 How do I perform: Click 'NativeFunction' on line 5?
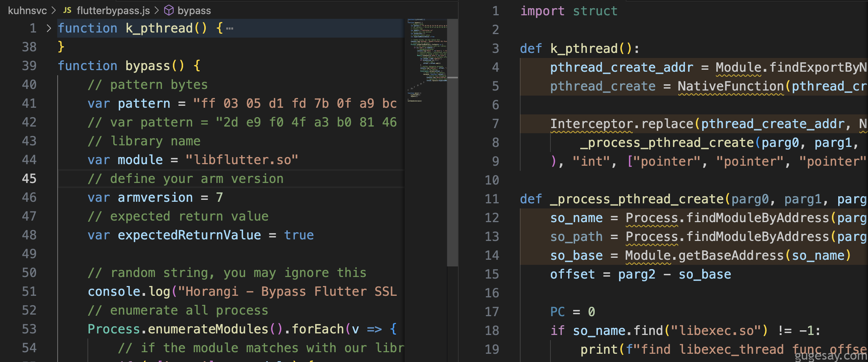[x=731, y=86]
